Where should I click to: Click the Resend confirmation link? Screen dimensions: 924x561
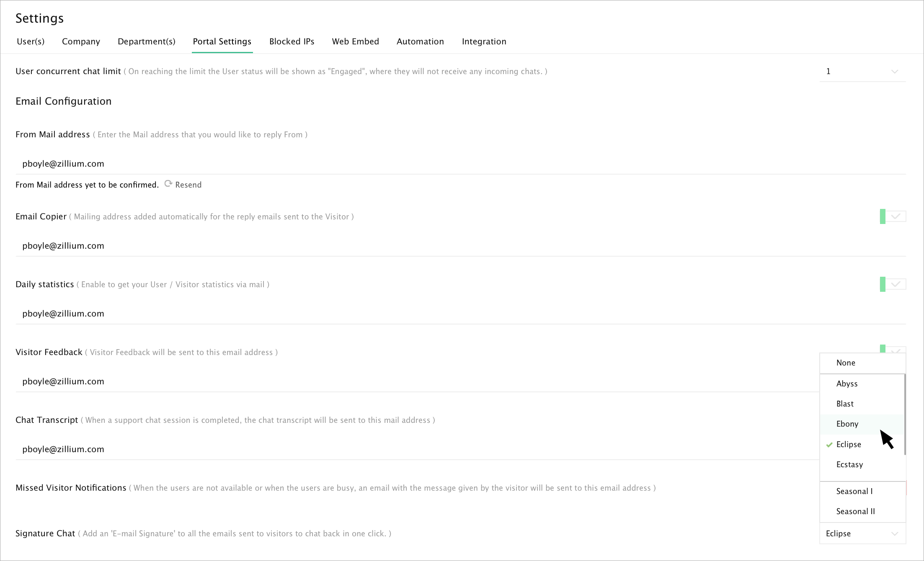click(x=188, y=185)
